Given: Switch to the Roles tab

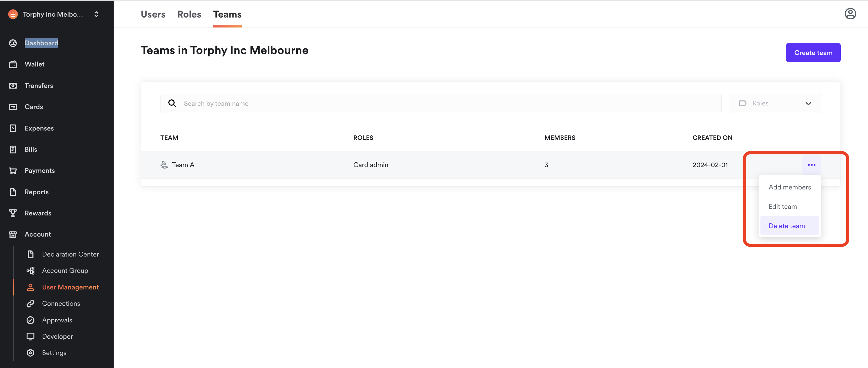Looking at the screenshot, I should (189, 14).
